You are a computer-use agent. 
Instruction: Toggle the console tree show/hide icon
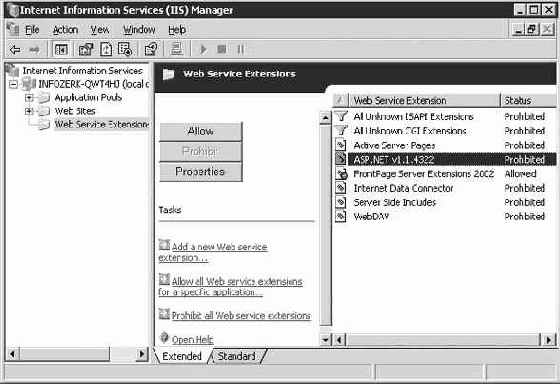click(x=61, y=49)
